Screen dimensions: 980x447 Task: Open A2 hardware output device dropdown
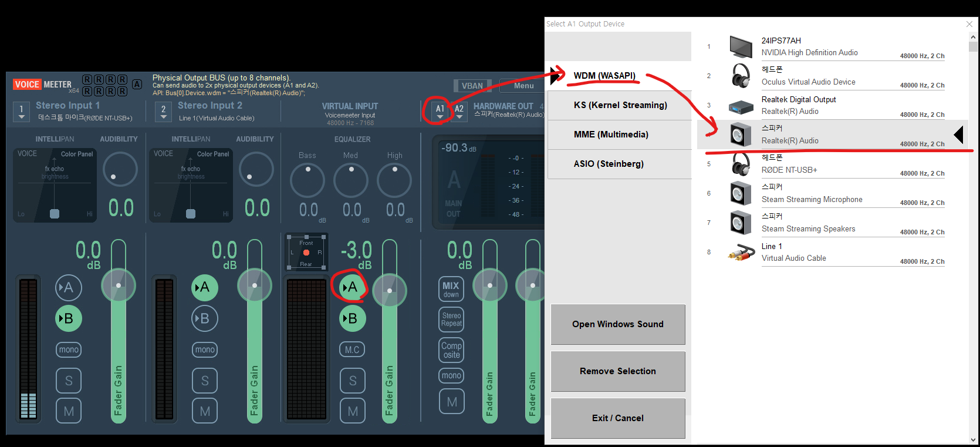click(x=459, y=112)
